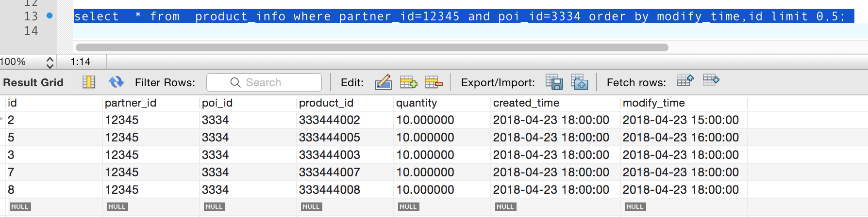Fetch all rows icon
Image resolution: width=868 pixels, height=217 pixels.
coord(711,80)
